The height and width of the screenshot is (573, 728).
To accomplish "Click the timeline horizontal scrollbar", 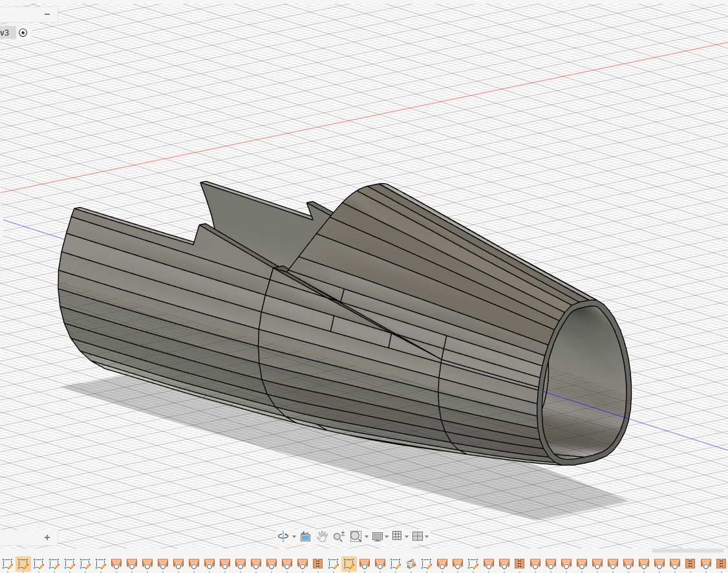I will (x=688, y=551).
